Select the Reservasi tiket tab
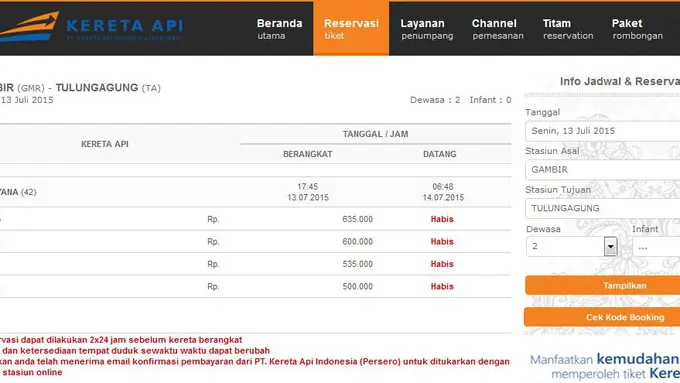 pyautogui.click(x=351, y=29)
